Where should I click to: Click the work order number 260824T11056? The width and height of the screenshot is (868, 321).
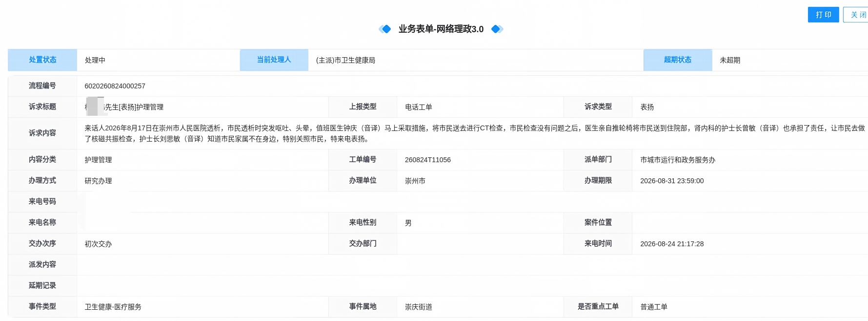point(428,160)
